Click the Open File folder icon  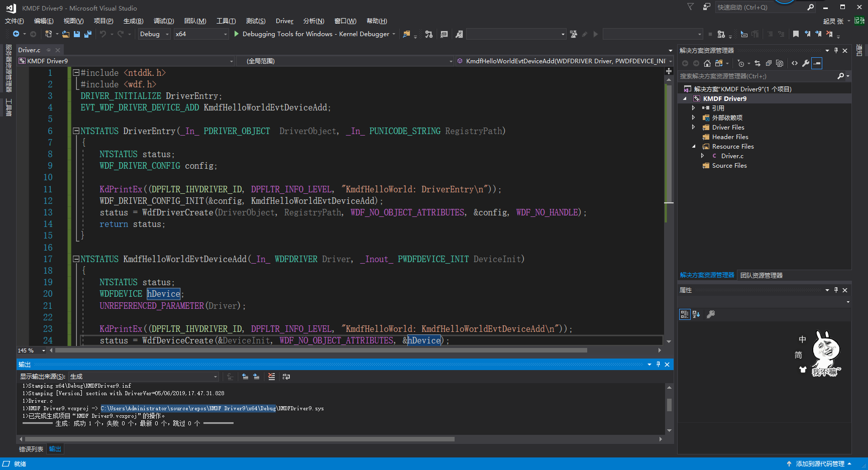[66, 34]
